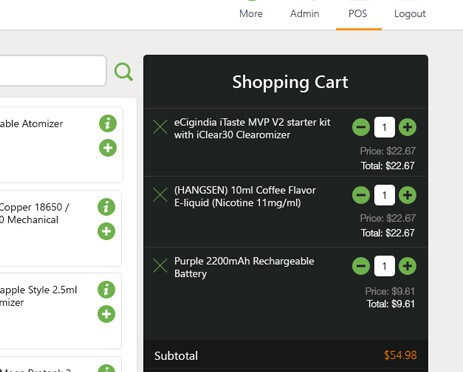Edit quantity field for Purple 2200mAh Battery
Image resolution: width=463 pixels, height=372 pixels.
pos(384,266)
